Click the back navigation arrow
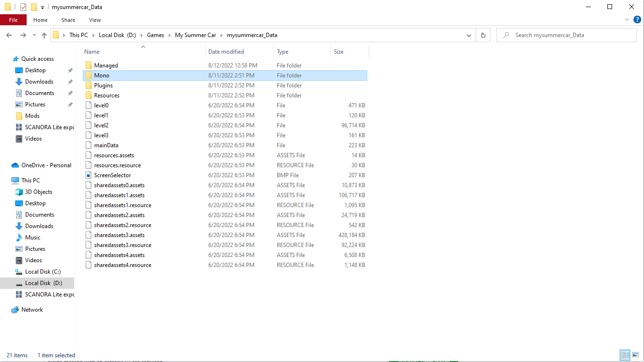The image size is (644, 362). pos(9,35)
